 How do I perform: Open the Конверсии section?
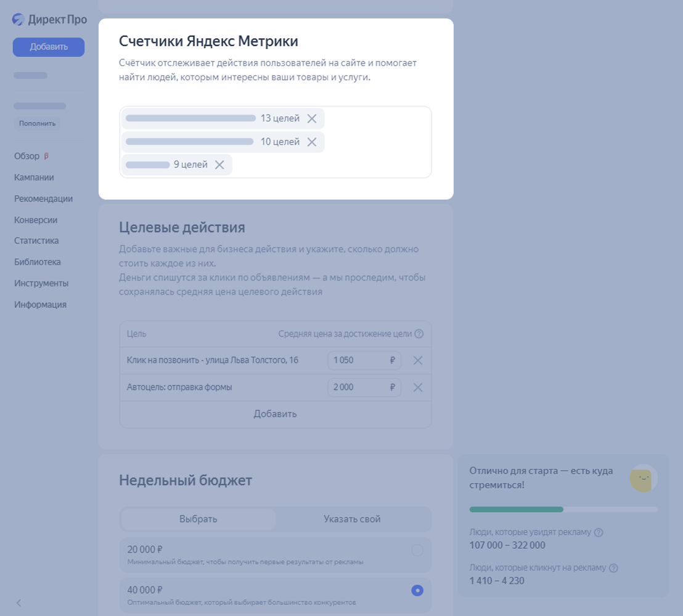tap(36, 221)
